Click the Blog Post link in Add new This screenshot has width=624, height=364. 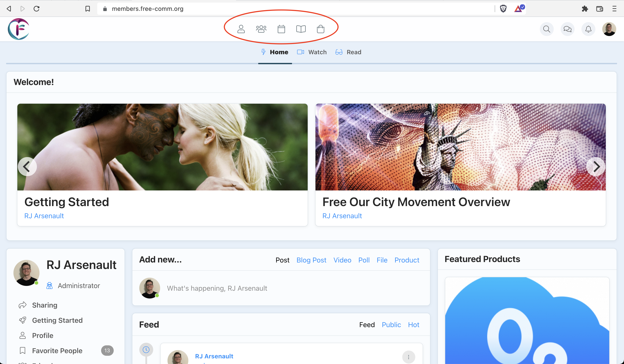pos(311,260)
